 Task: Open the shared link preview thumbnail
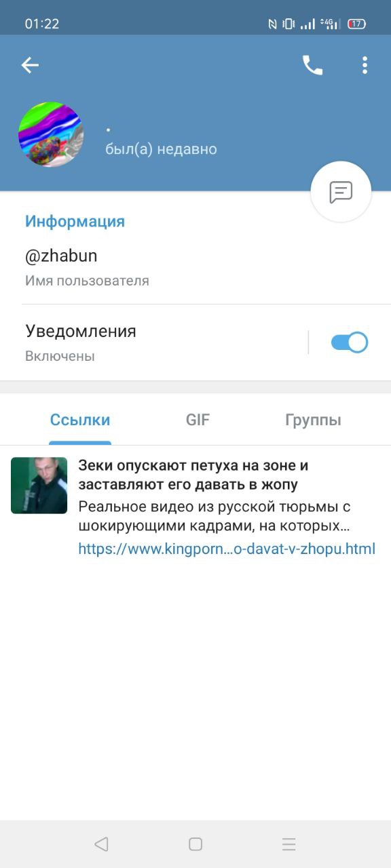coord(39,486)
